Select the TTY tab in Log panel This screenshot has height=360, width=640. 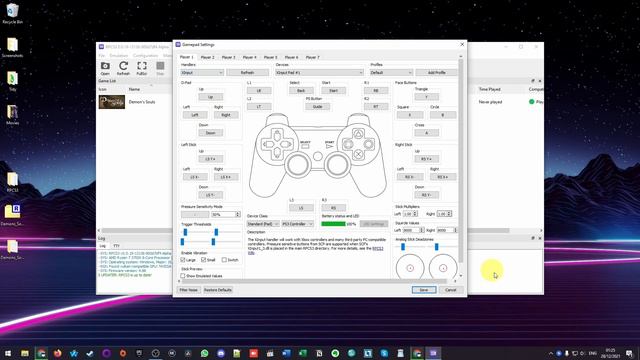click(x=116, y=246)
